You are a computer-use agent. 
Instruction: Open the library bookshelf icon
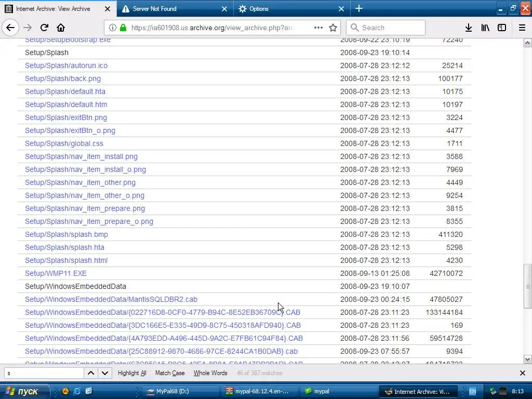(x=485, y=28)
